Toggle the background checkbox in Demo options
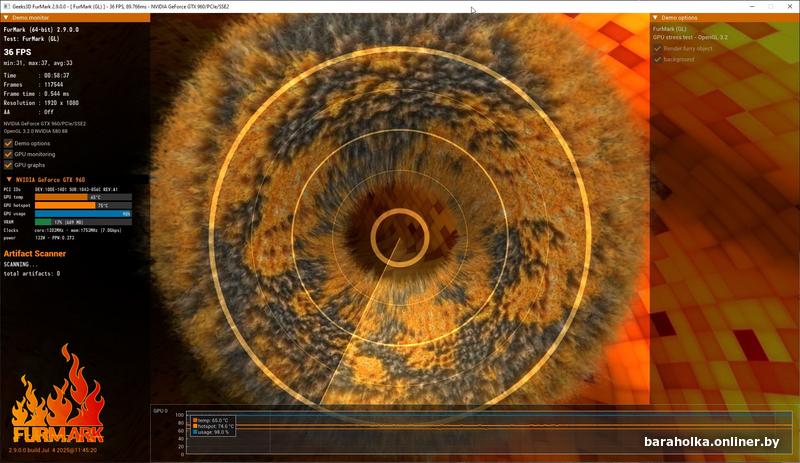 coord(658,59)
